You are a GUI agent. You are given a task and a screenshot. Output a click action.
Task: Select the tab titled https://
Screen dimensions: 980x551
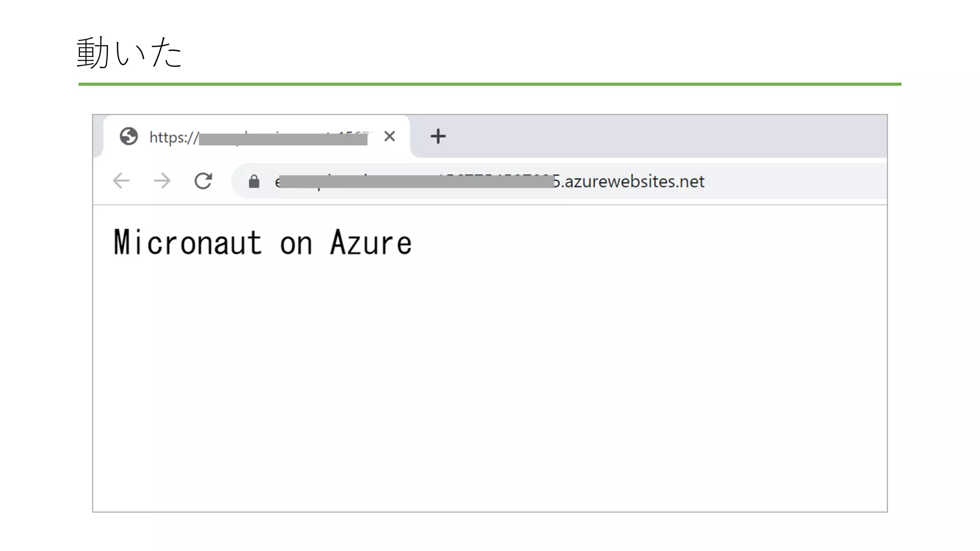click(x=173, y=138)
